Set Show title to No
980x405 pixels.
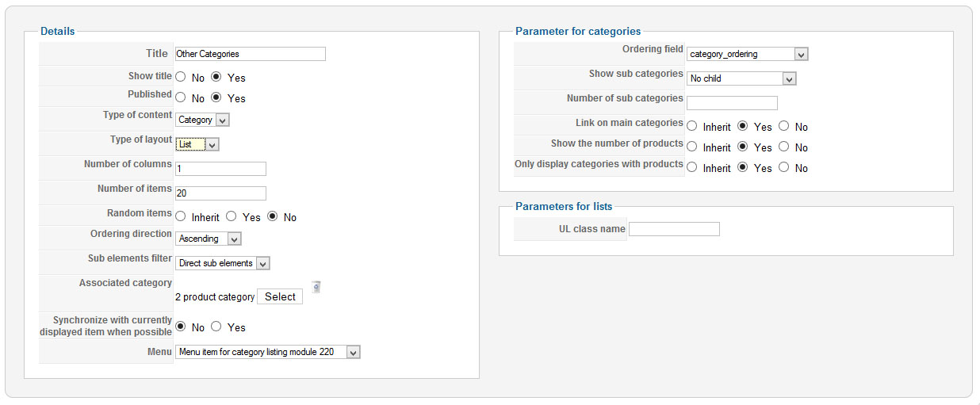point(181,77)
